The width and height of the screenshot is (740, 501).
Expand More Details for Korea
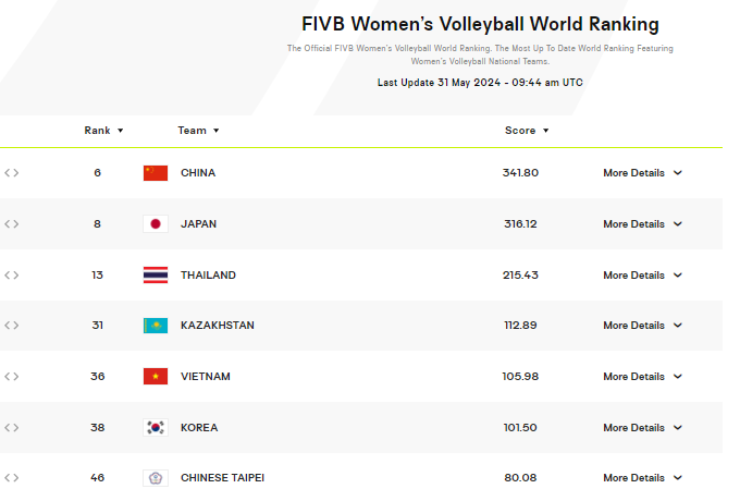[x=642, y=427]
